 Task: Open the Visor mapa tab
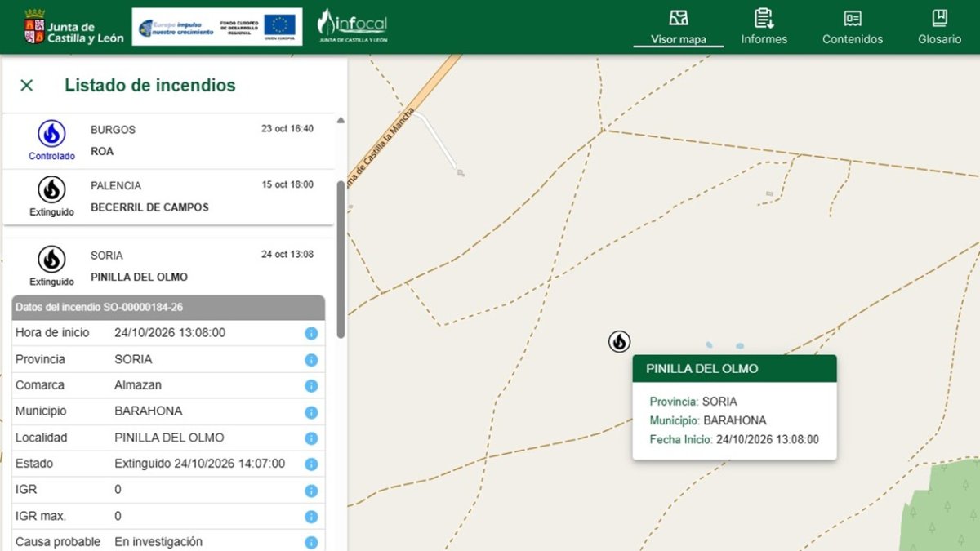pos(679,28)
